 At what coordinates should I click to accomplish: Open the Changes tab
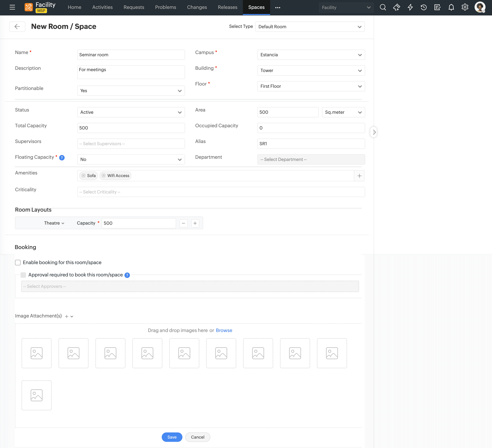[197, 7]
